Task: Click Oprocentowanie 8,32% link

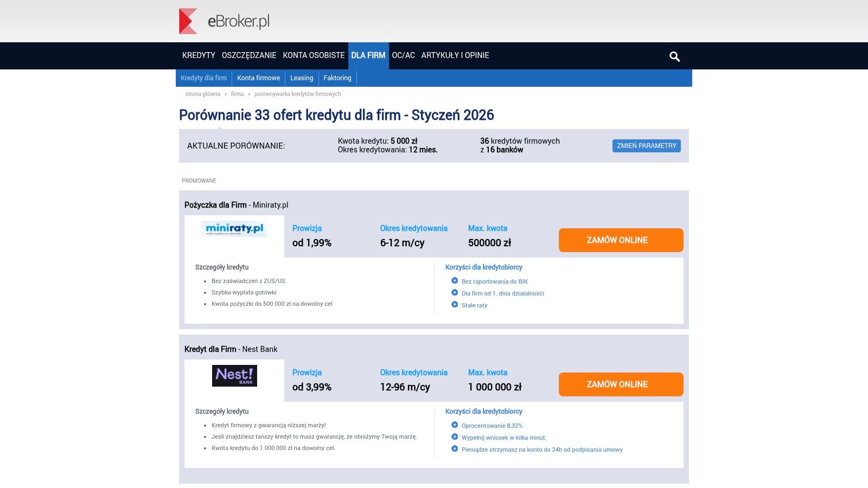Action: [x=492, y=426]
